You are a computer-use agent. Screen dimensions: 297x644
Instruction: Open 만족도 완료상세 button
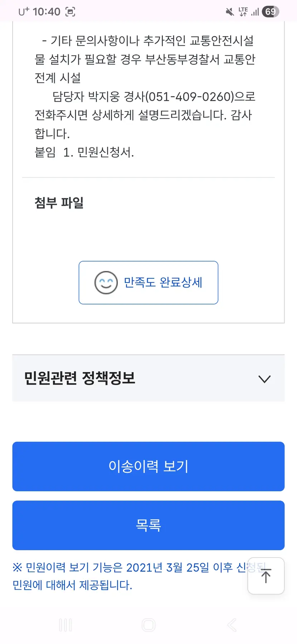tap(148, 283)
